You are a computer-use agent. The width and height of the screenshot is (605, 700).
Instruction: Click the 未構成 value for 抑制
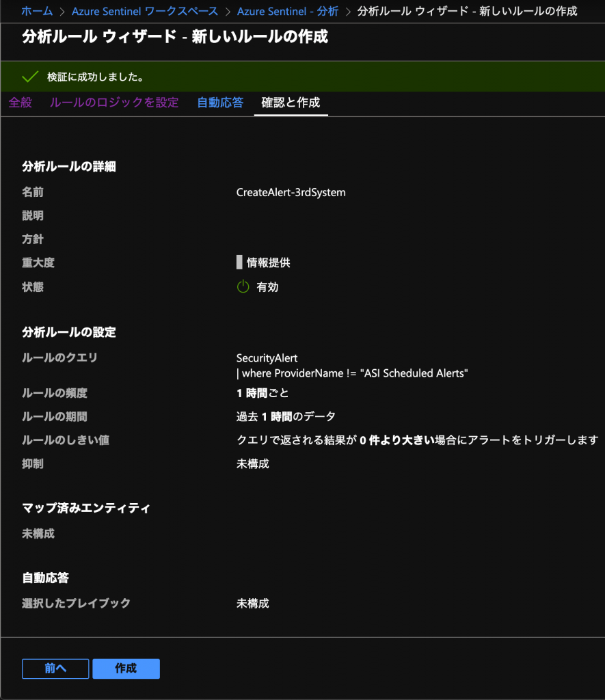253,464
